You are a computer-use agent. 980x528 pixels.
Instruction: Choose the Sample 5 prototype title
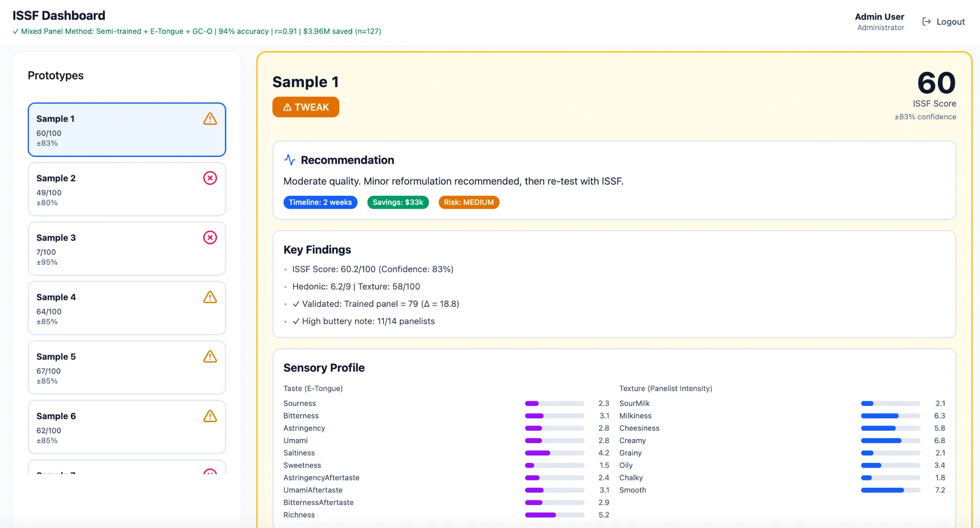click(56, 357)
